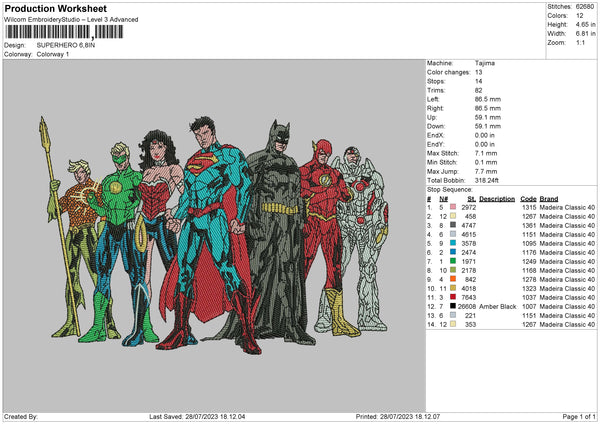Click the 'Color changes:' label
Image resolution: width=600 pixels, height=424 pixels.
(x=448, y=72)
